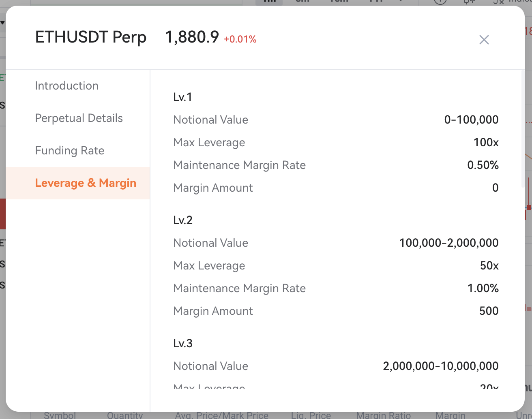Open the chart info tooltip icon
532x419 pixels.
[x=440, y=1]
